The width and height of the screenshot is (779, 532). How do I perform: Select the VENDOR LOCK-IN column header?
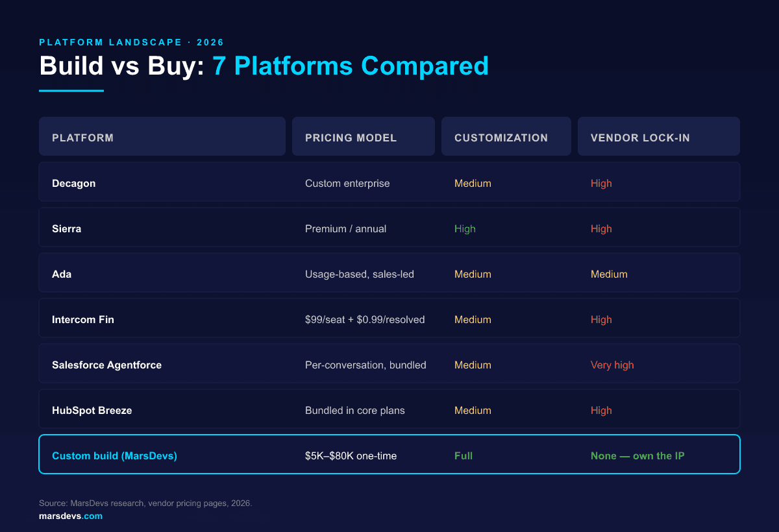[659, 136]
